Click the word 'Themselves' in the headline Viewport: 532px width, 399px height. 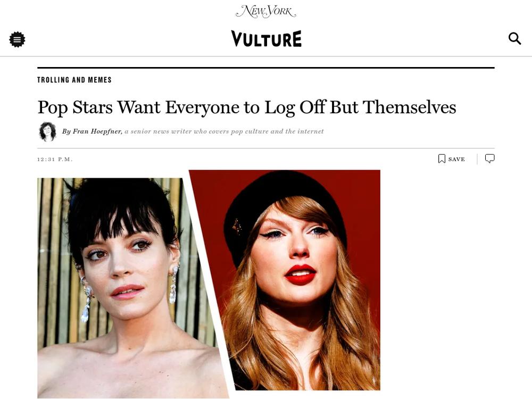(x=409, y=107)
